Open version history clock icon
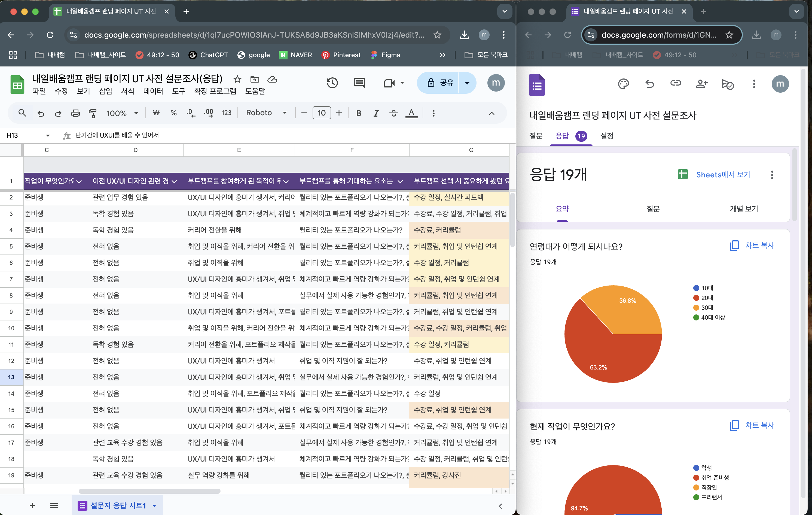This screenshot has height=515, width=812. [x=332, y=83]
